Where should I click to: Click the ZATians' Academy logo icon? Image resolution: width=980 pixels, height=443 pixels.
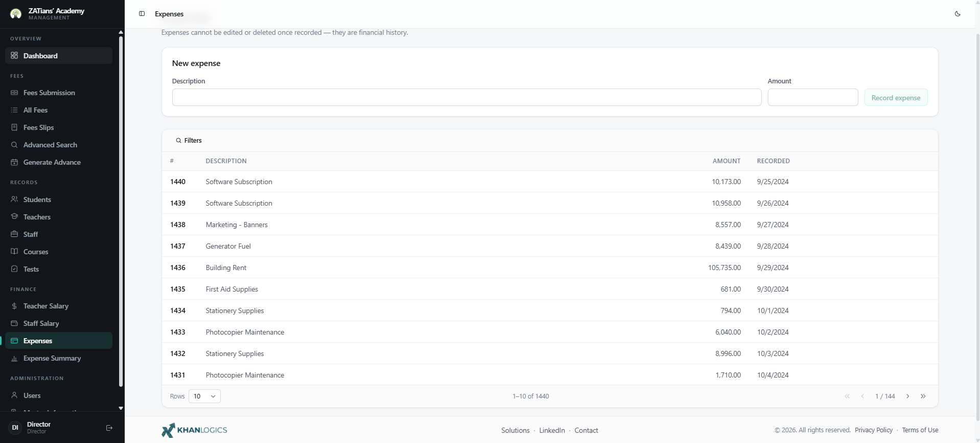tap(16, 14)
